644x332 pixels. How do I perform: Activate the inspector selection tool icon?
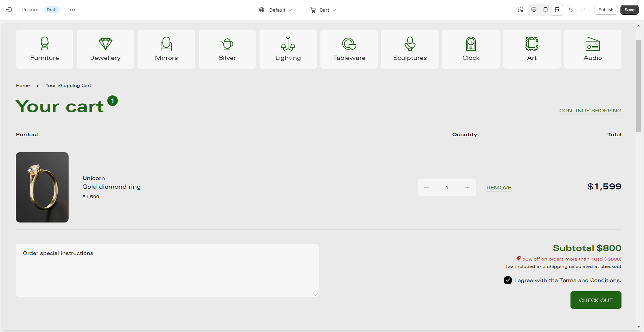tap(521, 10)
